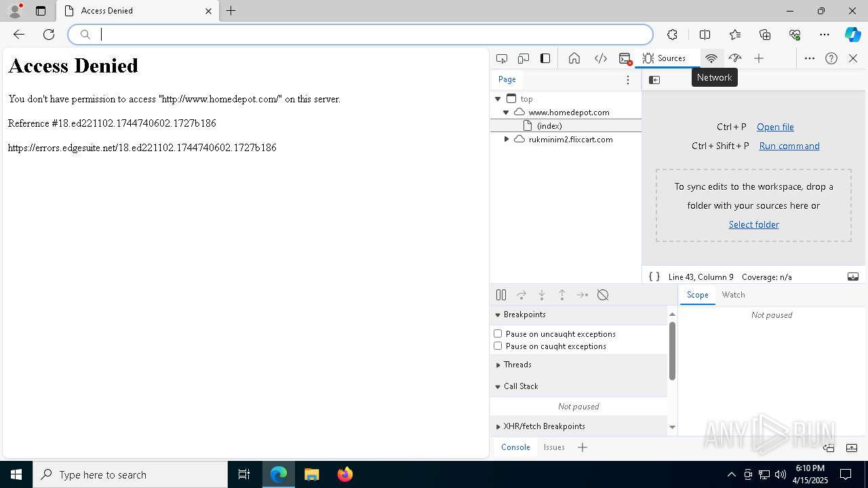Collapse the www.homedepot.com tree node
The width and height of the screenshot is (868, 488).
click(506, 113)
